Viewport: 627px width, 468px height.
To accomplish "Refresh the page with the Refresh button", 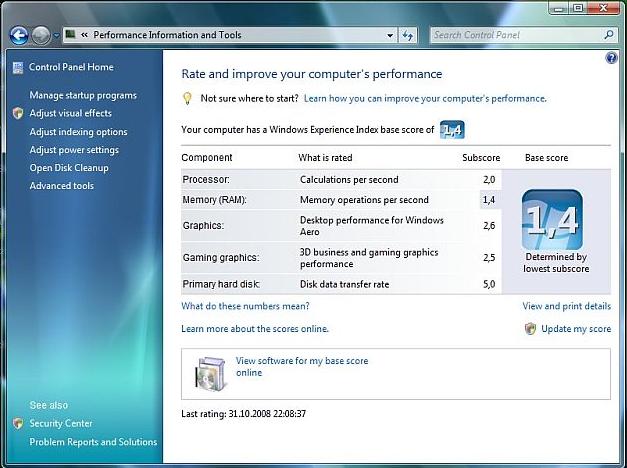I will pyautogui.click(x=407, y=36).
